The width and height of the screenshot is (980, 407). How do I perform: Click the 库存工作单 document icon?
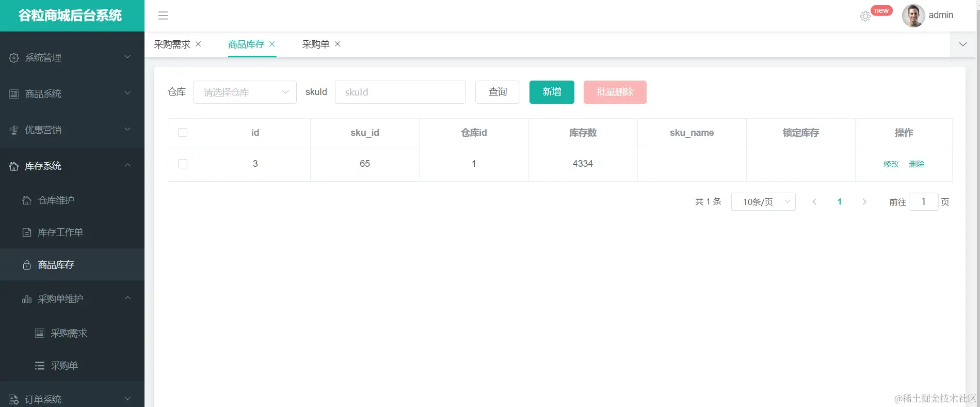(x=27, y=232)
